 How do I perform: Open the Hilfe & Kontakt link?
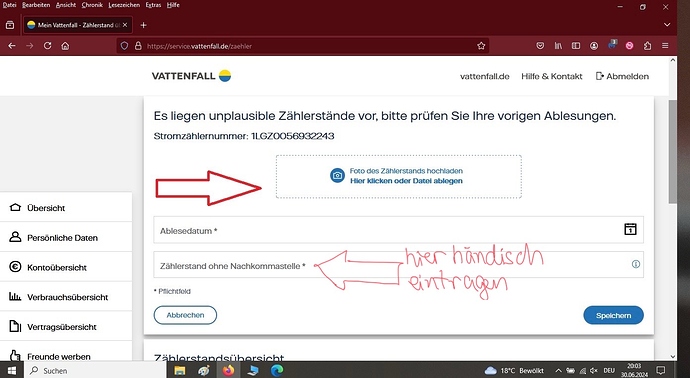click(x=552, y=76)
